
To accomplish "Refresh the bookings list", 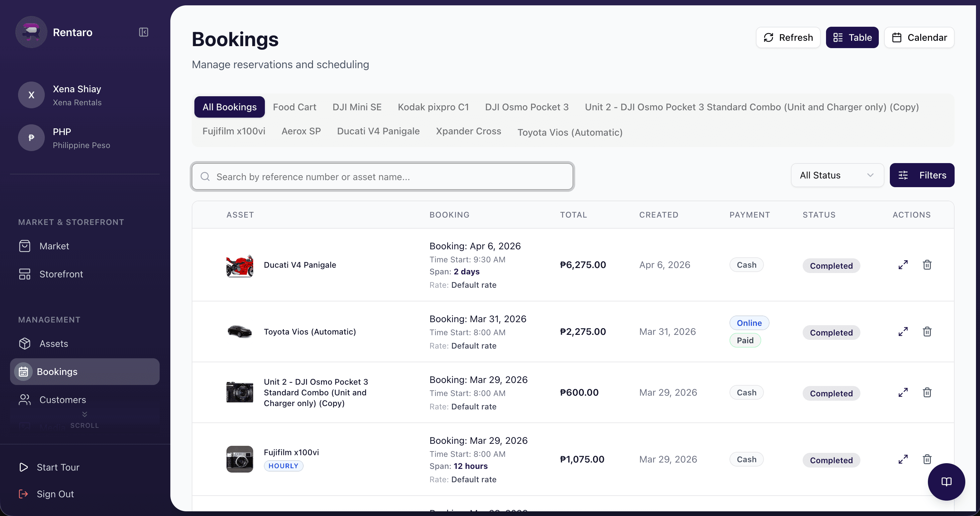I will pos(788,37).
